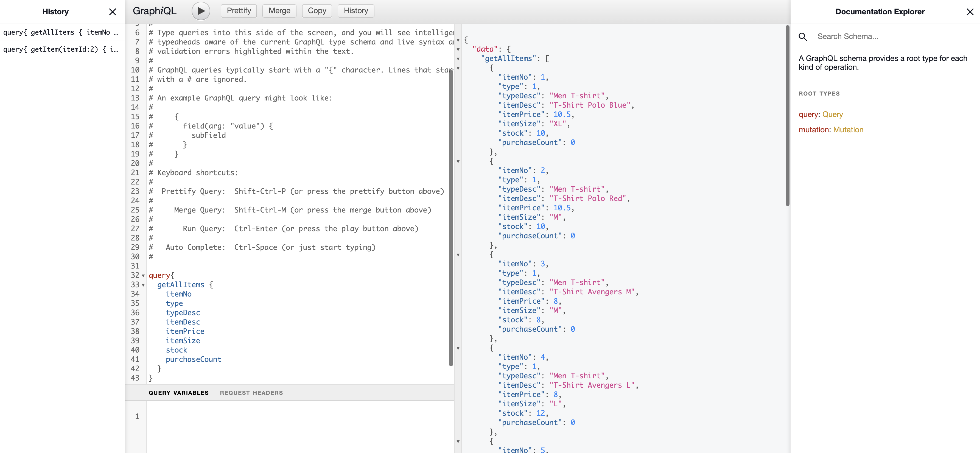Switch to the Request Headers tab

point(251,393)
